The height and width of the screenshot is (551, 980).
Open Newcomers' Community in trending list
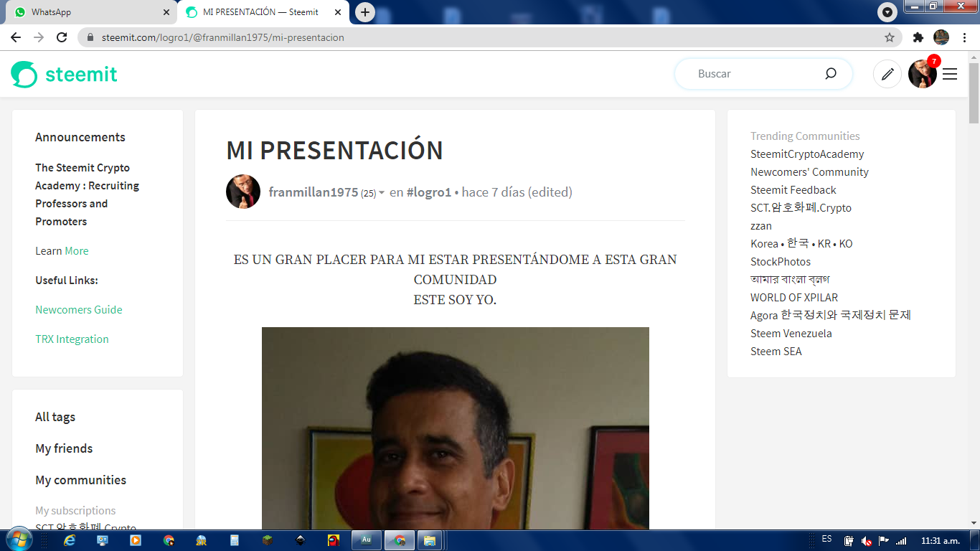click(809, 171)
